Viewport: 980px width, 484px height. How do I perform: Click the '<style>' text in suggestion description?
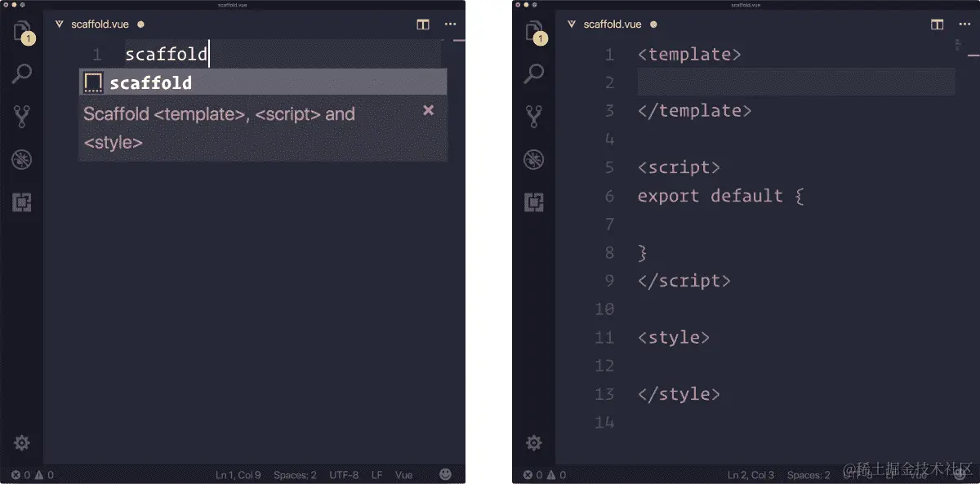point(113,142)
